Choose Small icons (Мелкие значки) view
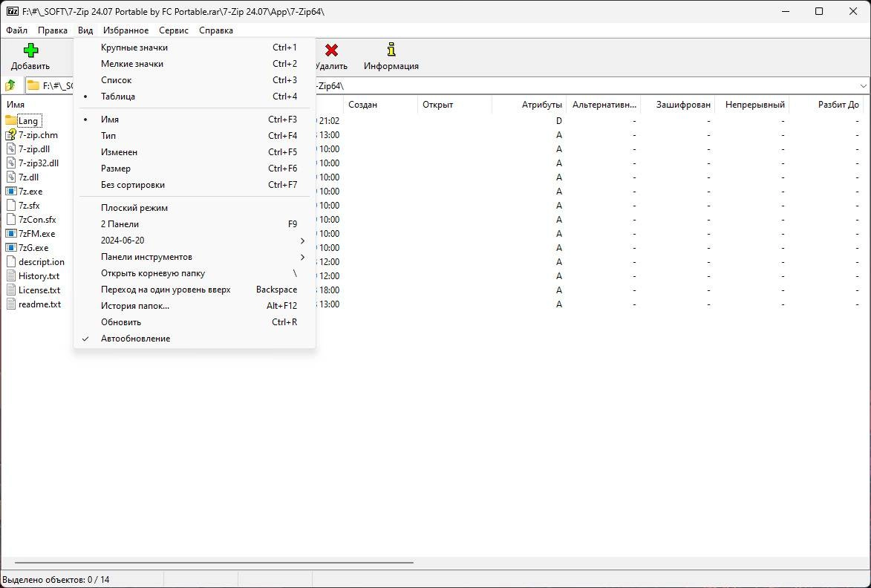Screen dimensions: 871x588 pos(195,64)
